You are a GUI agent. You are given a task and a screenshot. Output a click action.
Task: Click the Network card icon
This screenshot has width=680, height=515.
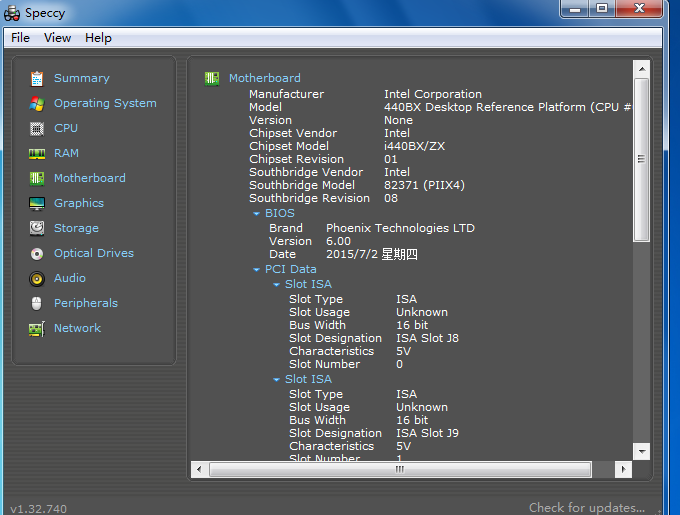[x=37, y=329]
